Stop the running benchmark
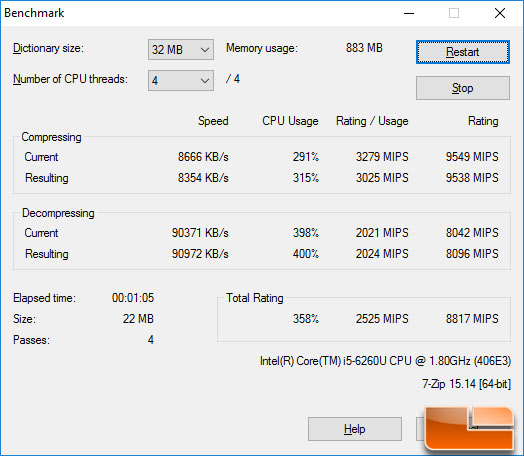Image resolution: width=524 pixels, height=456 pixels. tap(463, 88)
